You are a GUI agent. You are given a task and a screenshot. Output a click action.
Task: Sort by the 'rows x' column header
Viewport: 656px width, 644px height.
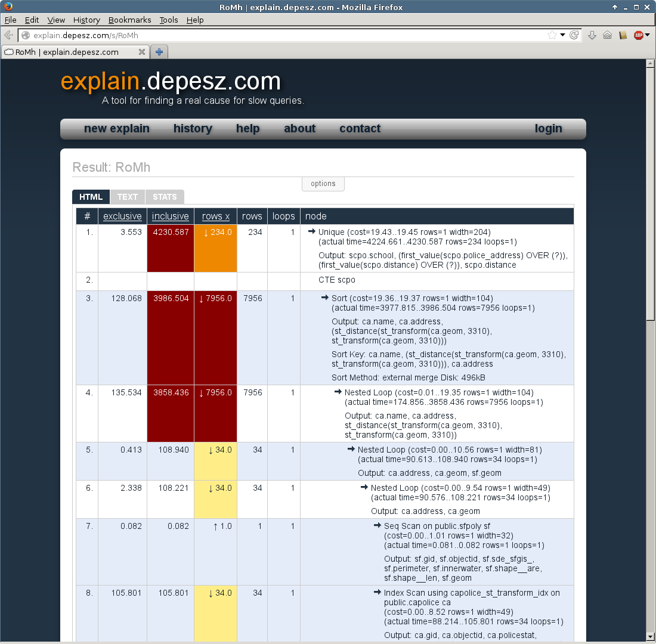point(215,216)
